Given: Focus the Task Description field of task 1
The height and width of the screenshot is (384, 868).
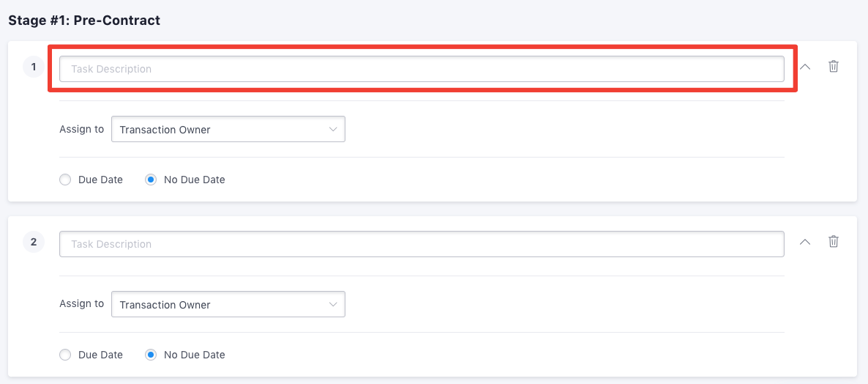Looking at the screenshot, I should (422, 69).
